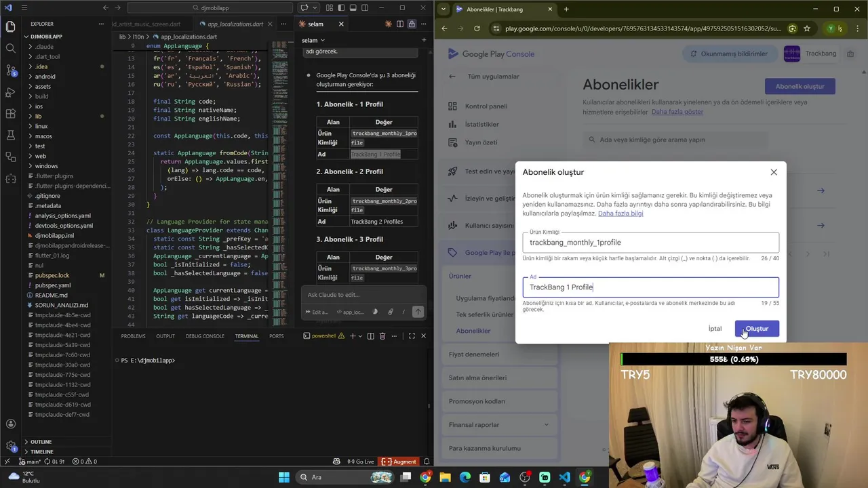Screen dimensions: 868x488
Task: Open the Explorer view in VS Code
Action: (x=10, y=27)
